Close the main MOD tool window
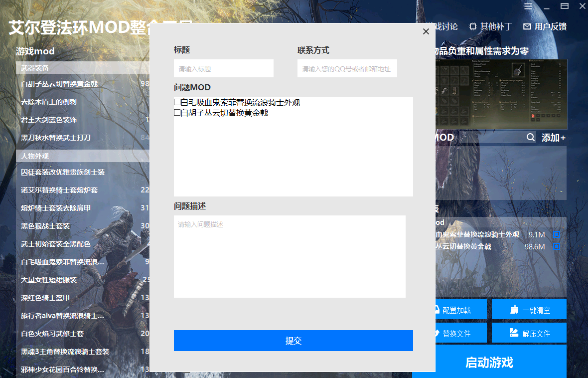Image resolution: width=588 pixels, height=378 pixels. (x=583, y=6)
